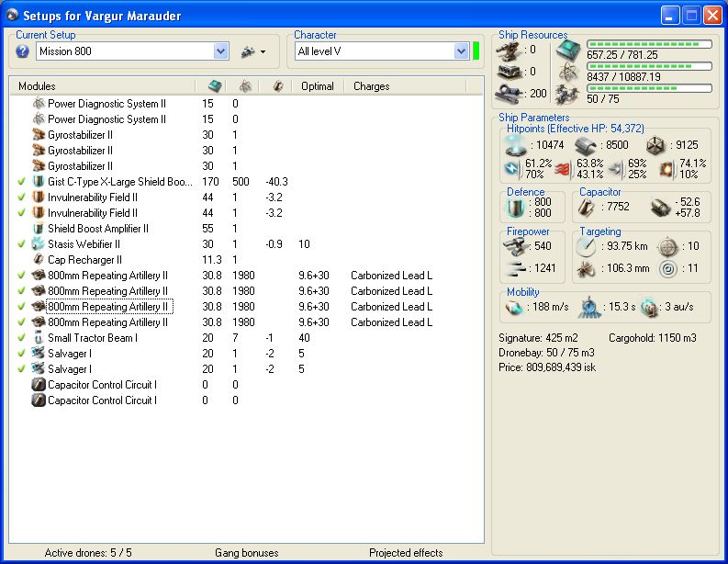Click the green skill indicator beside Character

476,51
